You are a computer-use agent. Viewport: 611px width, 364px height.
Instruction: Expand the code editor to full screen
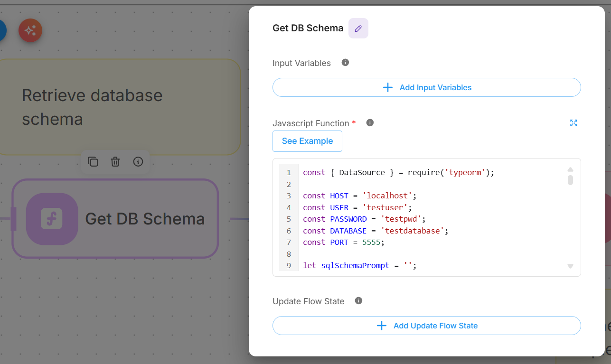(573, 123)
